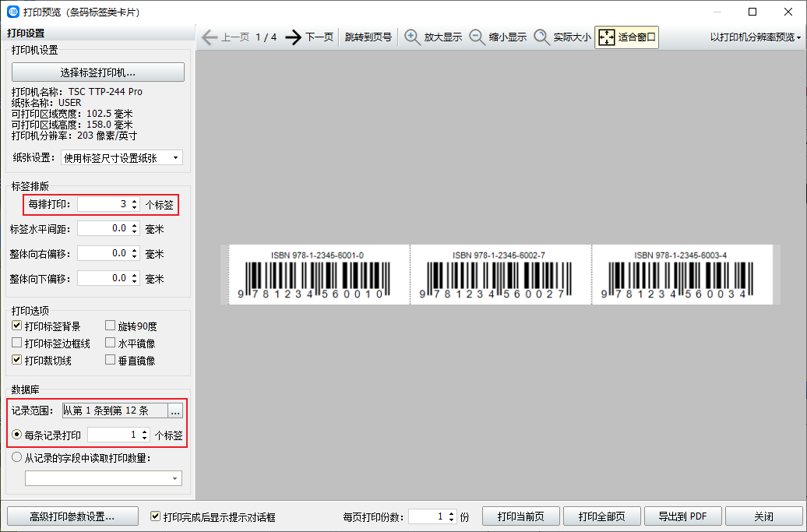Image resolution: width=807 pixels, height=532 pixels.
Task: Click 打印当前页 button
Action: 521,516
